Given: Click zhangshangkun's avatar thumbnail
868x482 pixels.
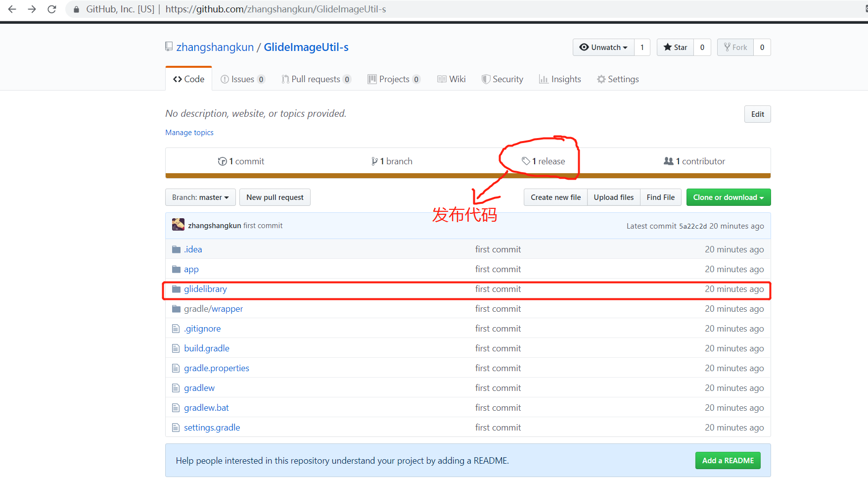Looking at the screenshot, I should [x=178, y=224].
